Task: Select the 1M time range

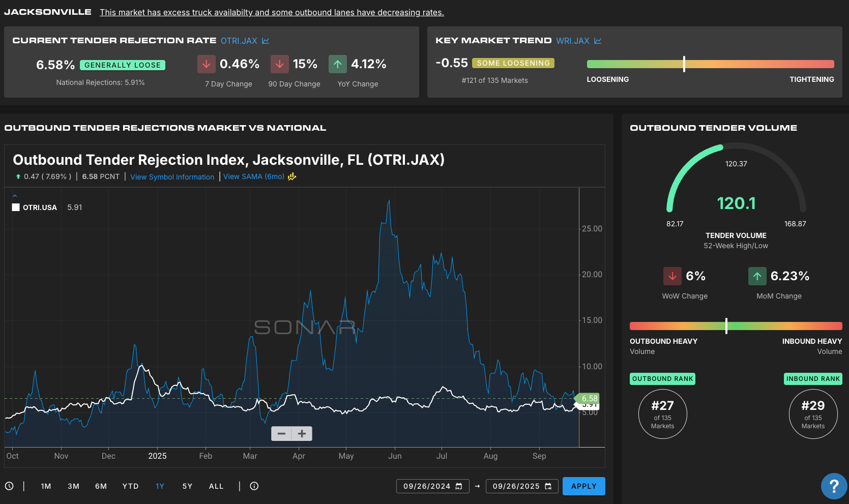Action: click(x=46, y=486)
